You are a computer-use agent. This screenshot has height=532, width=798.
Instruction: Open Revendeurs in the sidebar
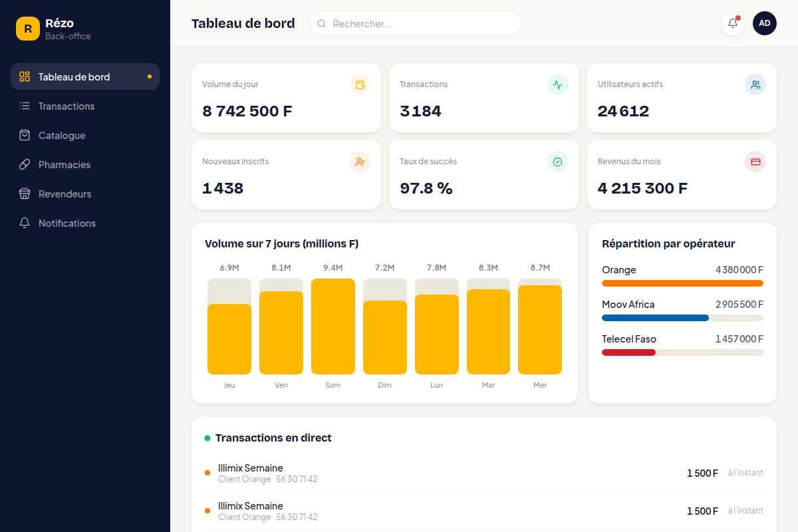tap(85, 194)
